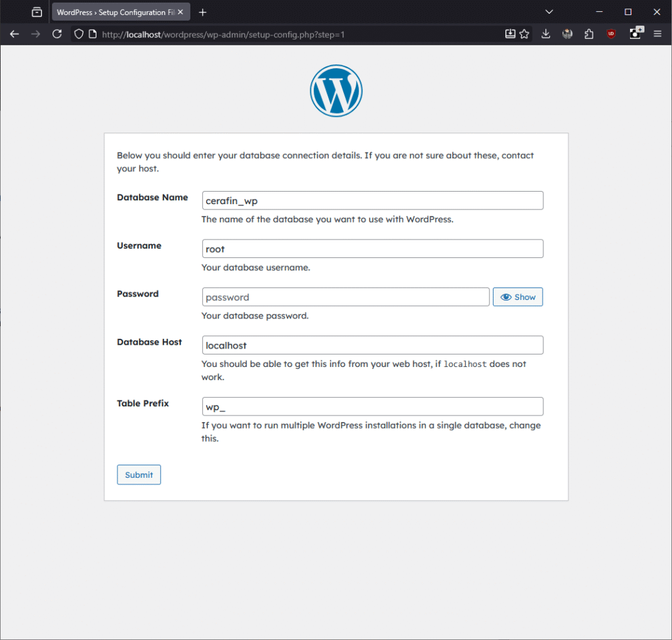Expand the list all tabs dropdown
Screen dimensions: 672x640
(549, 12)
